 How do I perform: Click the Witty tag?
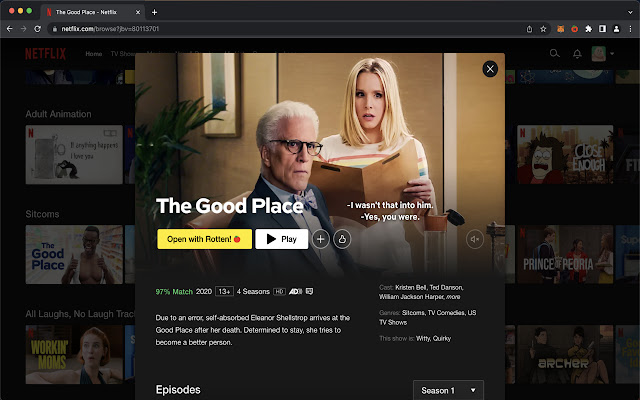point(423,338)
